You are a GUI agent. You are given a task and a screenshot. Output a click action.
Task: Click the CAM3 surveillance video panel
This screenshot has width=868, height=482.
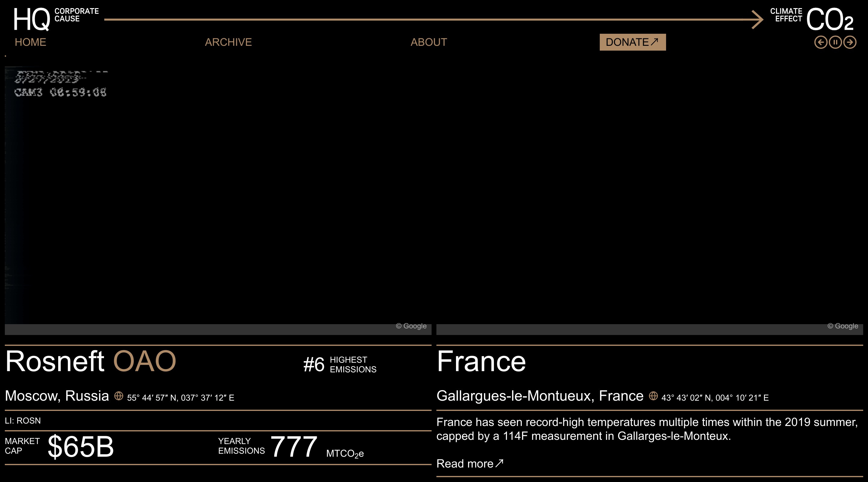218,195
